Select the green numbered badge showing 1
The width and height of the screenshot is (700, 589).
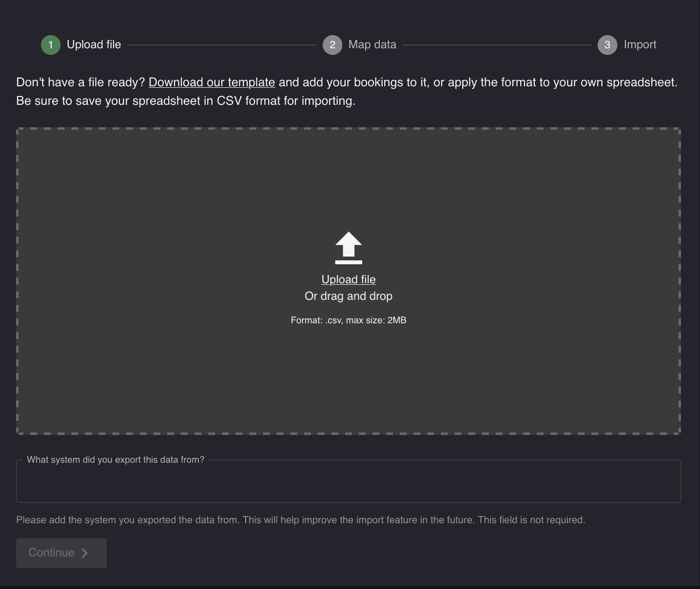click(x=51, y=44)
